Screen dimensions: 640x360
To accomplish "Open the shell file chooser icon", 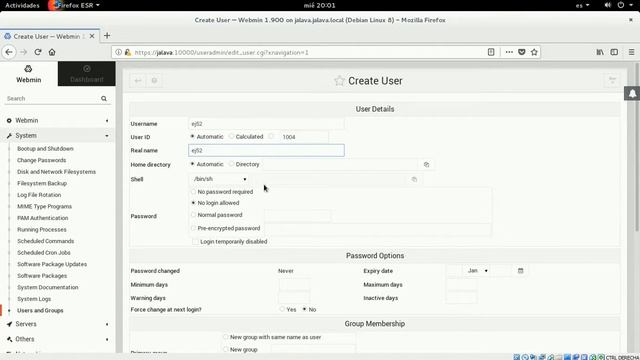I will click(414, 179).
